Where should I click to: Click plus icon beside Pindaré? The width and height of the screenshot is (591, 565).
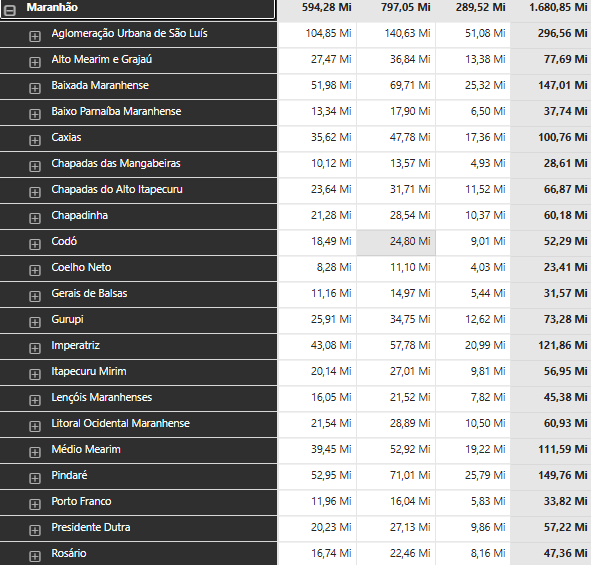[35, 478]
